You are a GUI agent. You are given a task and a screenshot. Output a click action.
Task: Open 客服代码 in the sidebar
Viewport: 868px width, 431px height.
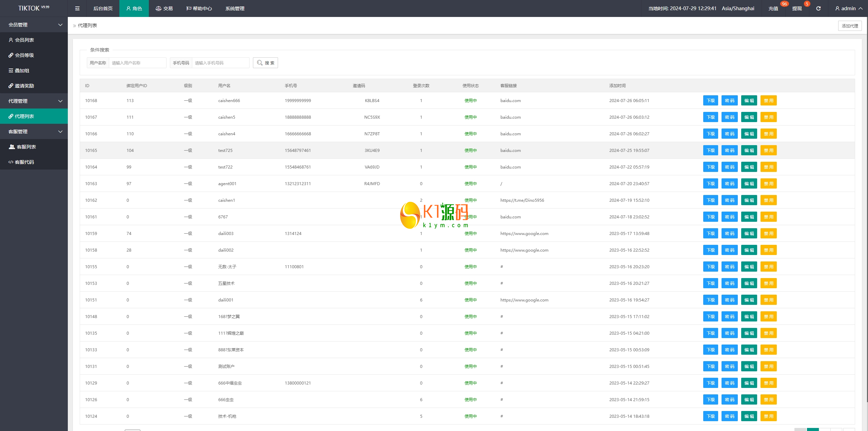(34, 162)
